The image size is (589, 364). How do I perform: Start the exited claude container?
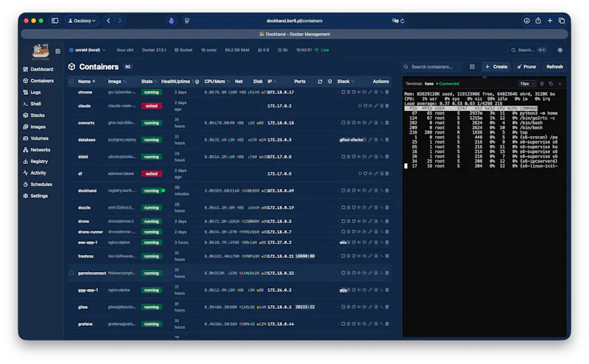point(360,106)
